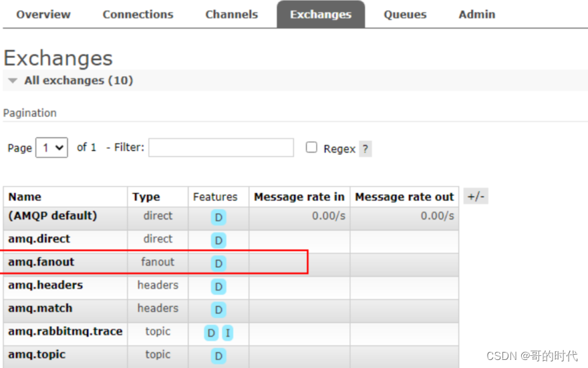Click the D badge in amq.topic row

218,357
